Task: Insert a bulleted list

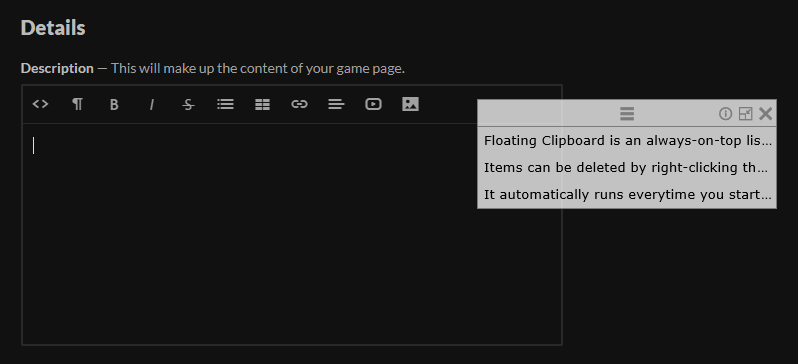Action: (225, 104)
